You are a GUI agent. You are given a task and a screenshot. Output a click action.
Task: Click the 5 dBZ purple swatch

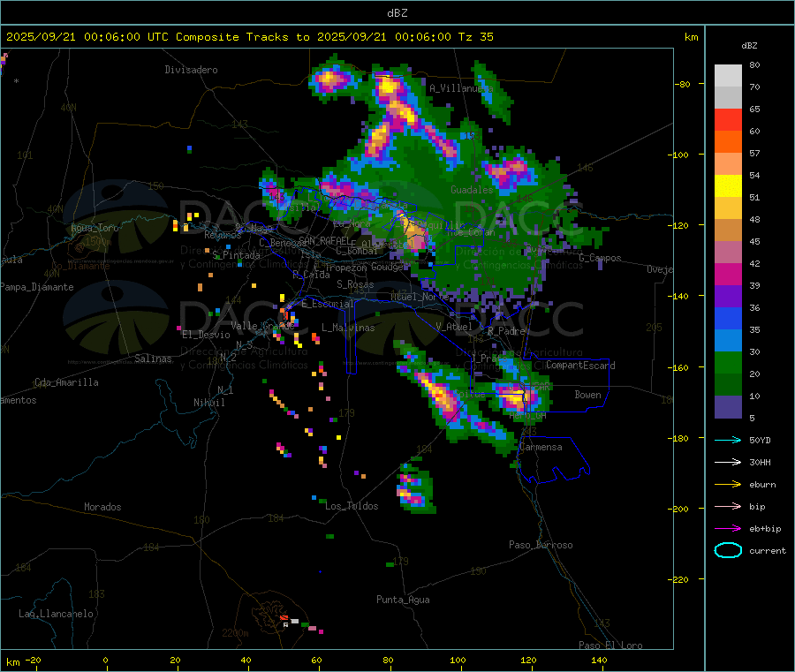click(728, 407)
